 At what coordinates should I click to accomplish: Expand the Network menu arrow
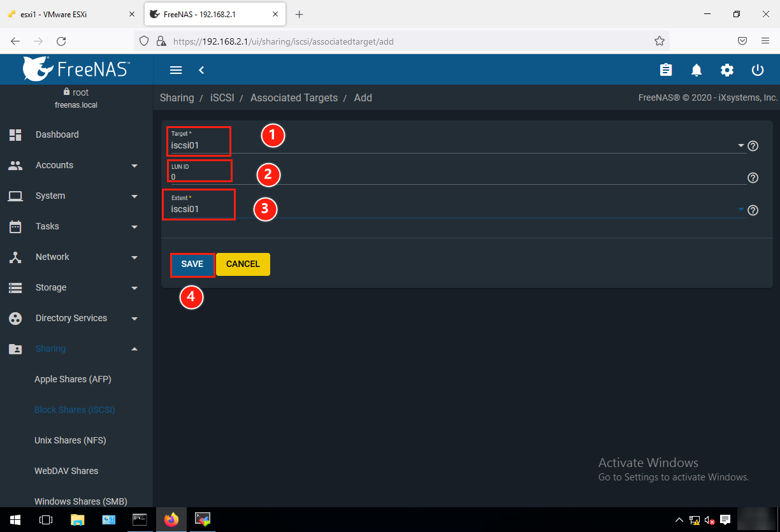(x=134, y=257)
